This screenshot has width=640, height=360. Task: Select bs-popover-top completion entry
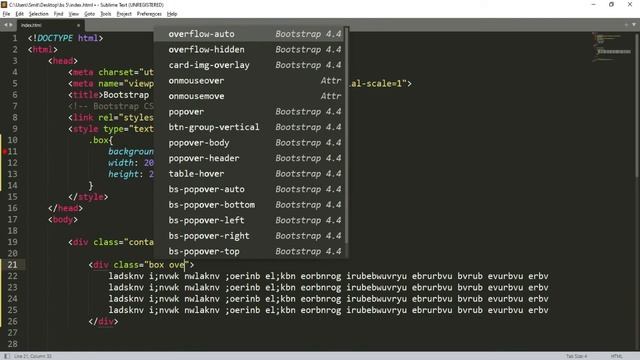coord(249,251)
